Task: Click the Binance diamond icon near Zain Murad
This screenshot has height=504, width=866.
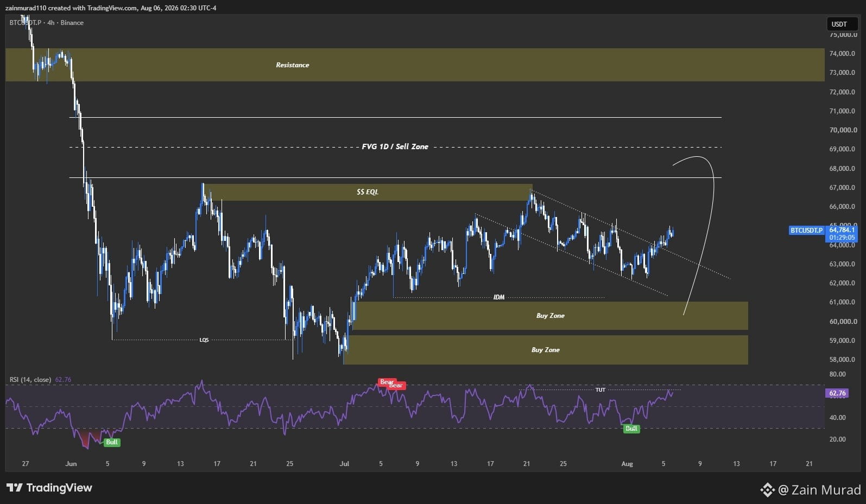Action: point(767,490)
